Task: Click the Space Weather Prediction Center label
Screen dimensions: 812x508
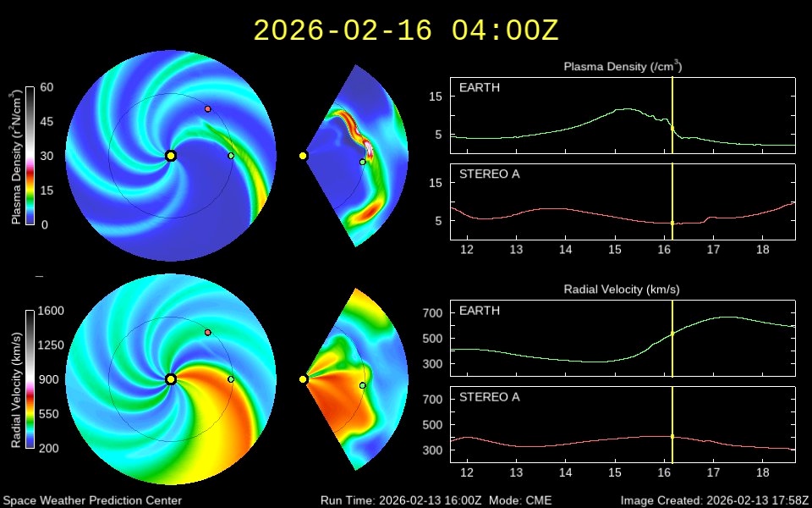Action: (x=92, y=500)
